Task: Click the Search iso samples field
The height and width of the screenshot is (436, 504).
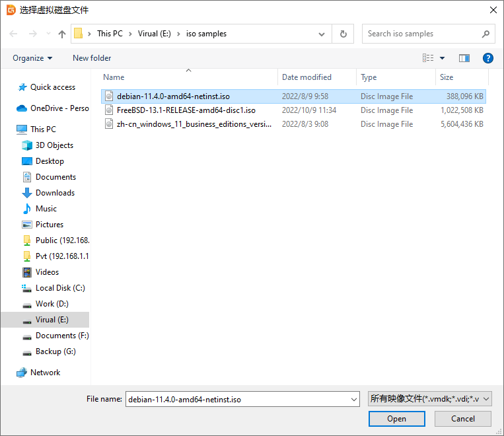Action: pyautogui.click(x=428, y=34)
